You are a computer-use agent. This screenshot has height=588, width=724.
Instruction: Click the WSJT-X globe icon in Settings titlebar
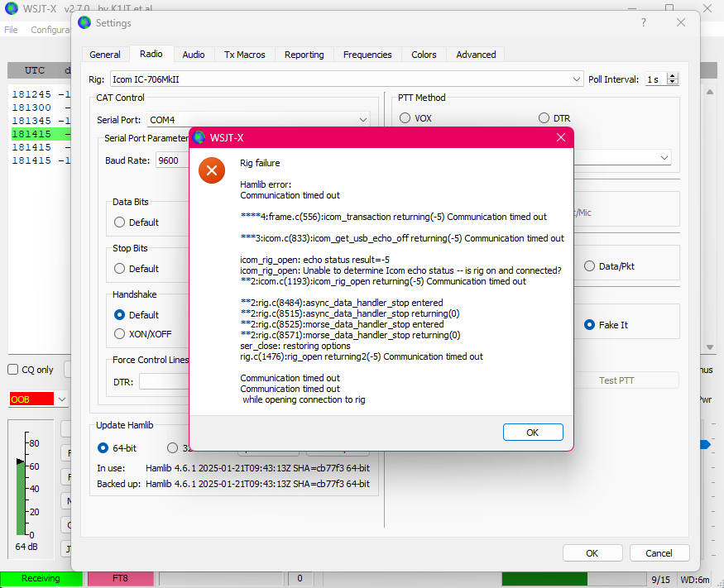coord(84,23)
